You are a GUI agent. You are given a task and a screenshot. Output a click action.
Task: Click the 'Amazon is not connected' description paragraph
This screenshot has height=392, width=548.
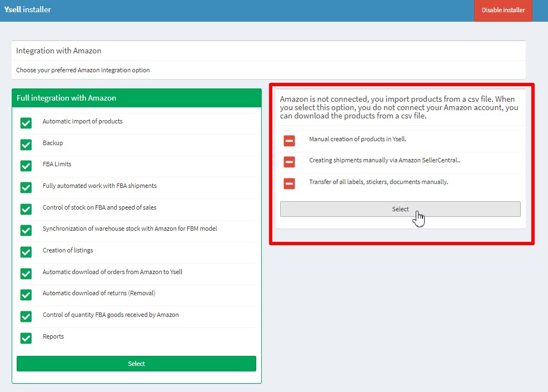click(399, 107)
